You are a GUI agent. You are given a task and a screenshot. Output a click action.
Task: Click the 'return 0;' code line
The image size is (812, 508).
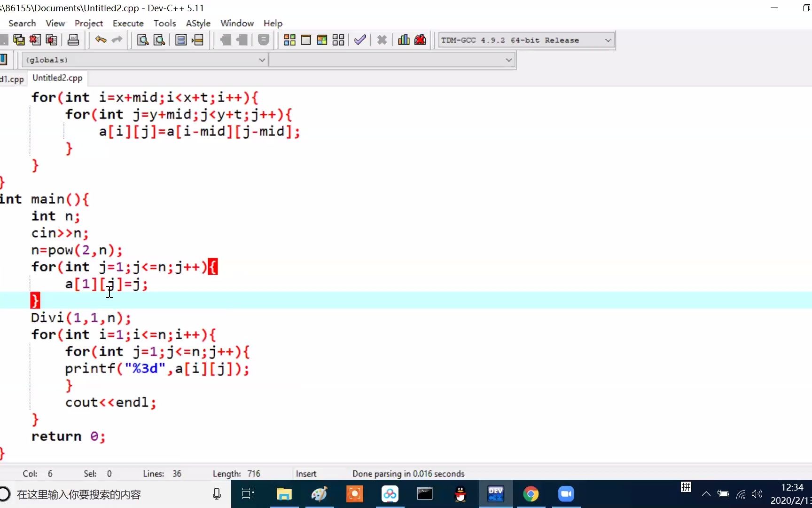[68, 436]
